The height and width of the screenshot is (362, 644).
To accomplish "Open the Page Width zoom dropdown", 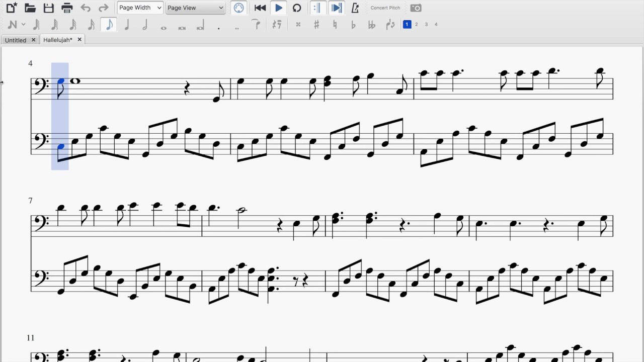I will 140,8.
